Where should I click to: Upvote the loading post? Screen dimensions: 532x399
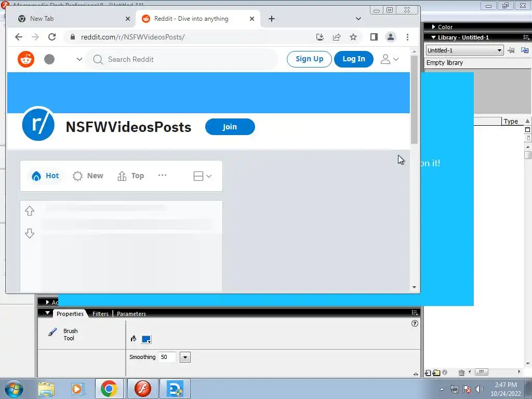point(30,211)
